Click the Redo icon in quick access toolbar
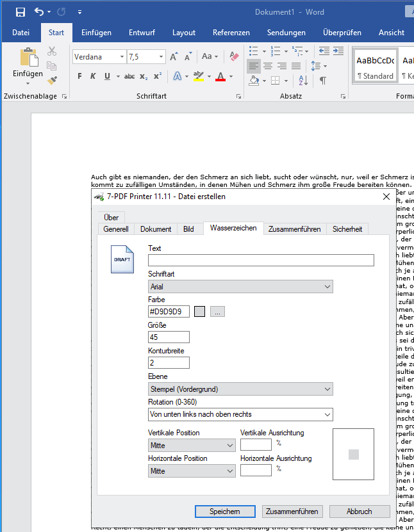The height and width of the screenshot is (532, 414). point(62,12)
